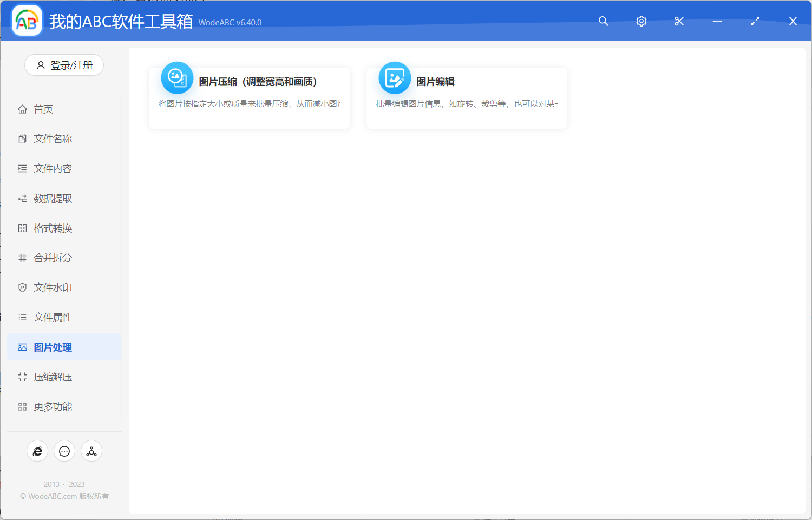Click the WodeABC.com copyright text
The height and width of the screenshot is (520, 812).
pyautogui.click(x=64, y=496)
